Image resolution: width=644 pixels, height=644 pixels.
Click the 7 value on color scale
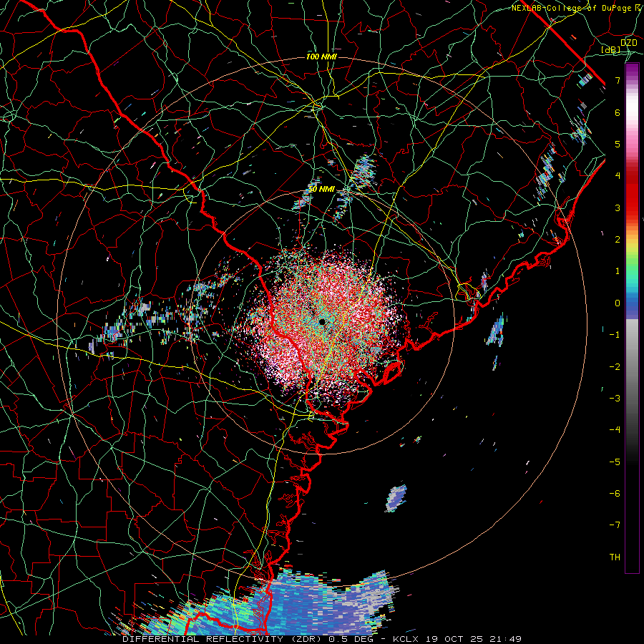click(618, 80)
